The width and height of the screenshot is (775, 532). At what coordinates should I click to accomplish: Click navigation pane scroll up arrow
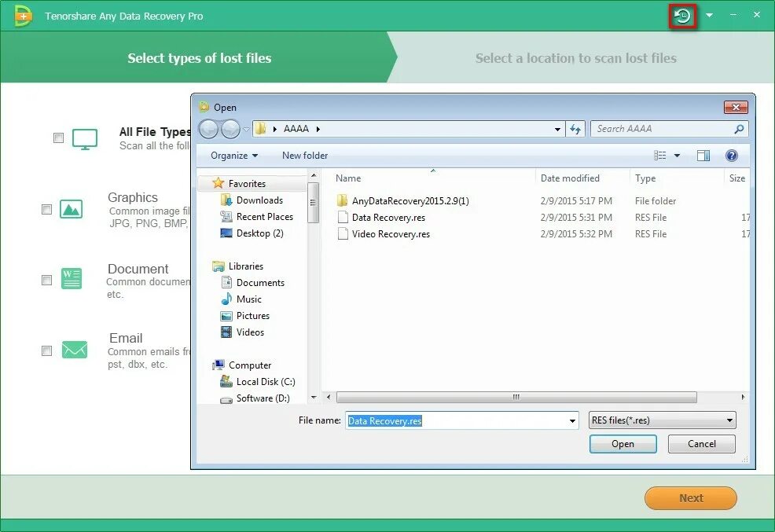pos(314,176)
